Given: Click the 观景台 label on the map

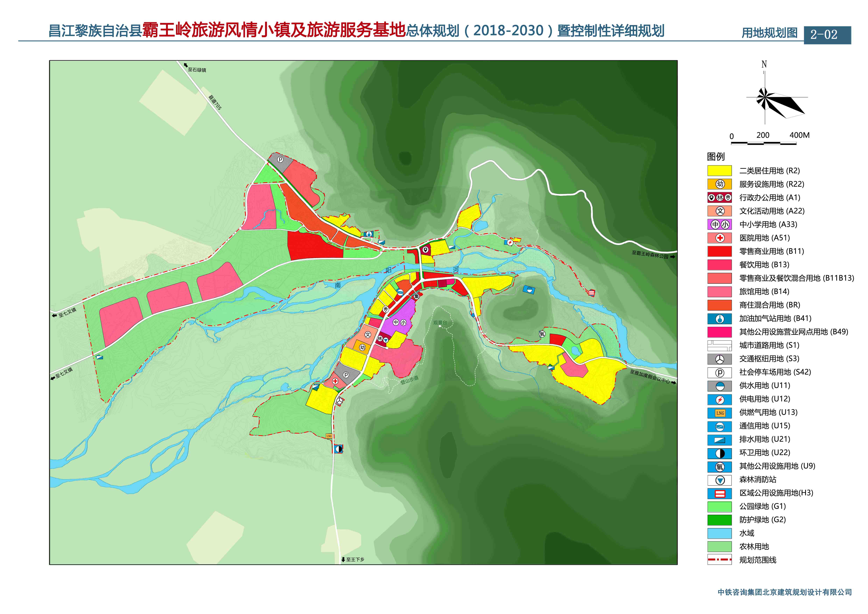Looking at the screenshot, I should coord(440,323).
